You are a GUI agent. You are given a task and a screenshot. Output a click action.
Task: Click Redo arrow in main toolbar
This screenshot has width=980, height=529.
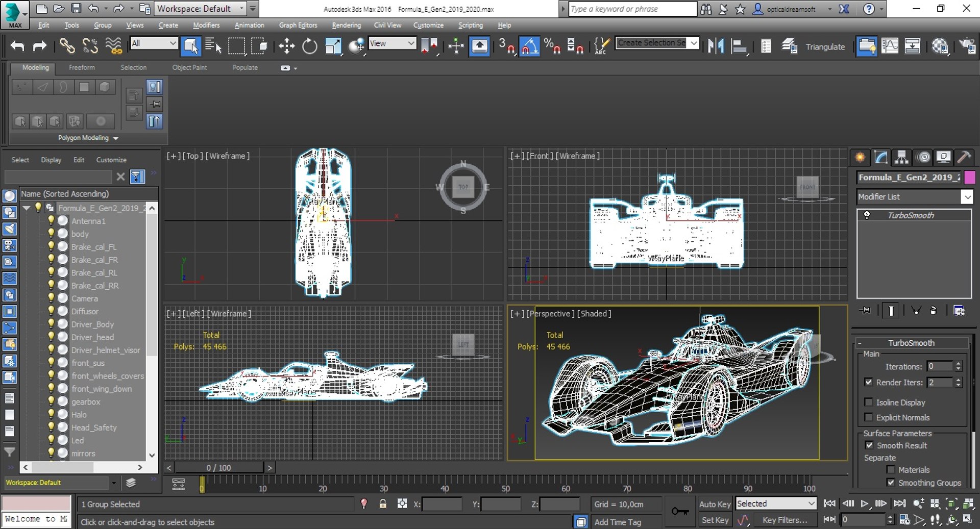coord(39,46)
